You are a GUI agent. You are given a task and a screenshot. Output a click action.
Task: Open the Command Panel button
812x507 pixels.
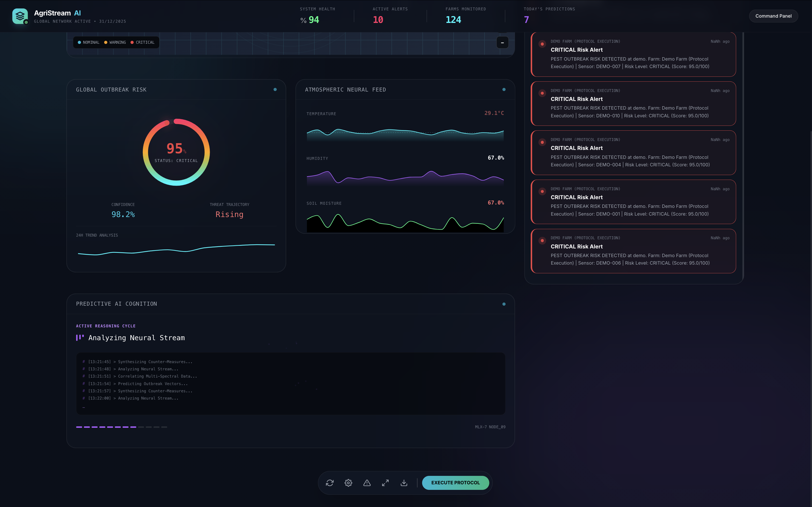tap(773, 16)
